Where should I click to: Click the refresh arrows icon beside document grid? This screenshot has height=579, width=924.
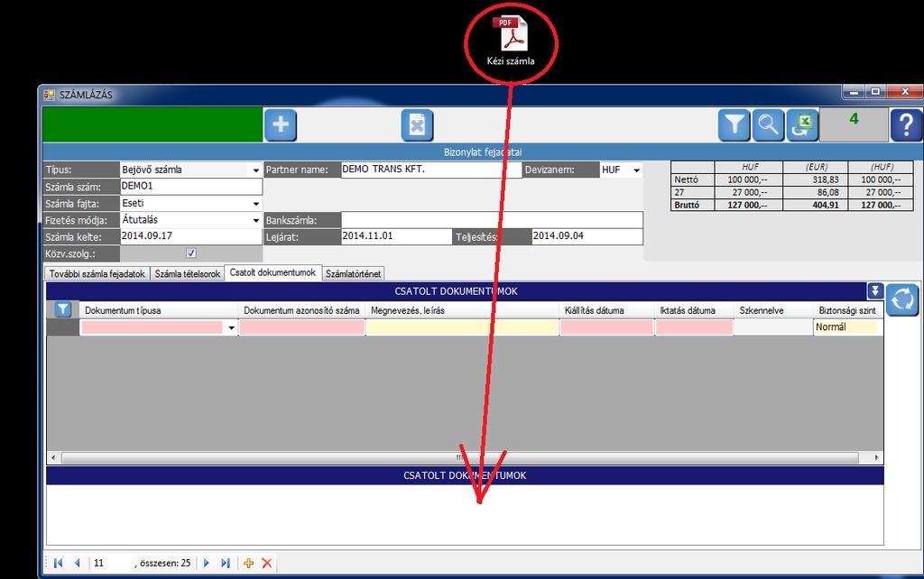pyautogui.click(x=902, y=299)
